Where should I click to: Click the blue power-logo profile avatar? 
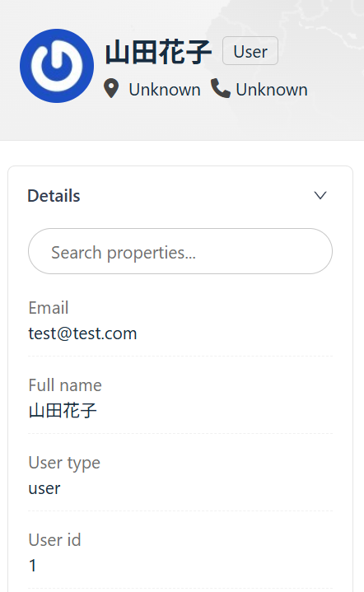(57, 66)
